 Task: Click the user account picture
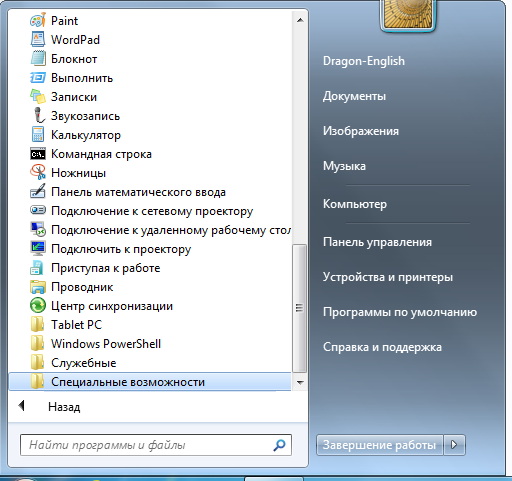[408, 14]
